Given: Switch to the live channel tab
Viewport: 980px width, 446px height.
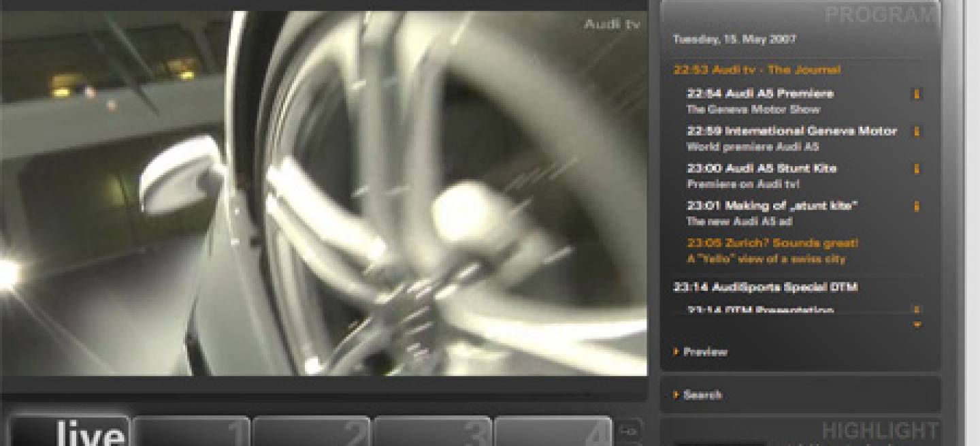Looking at the screenshot, I should click(70, 431).
